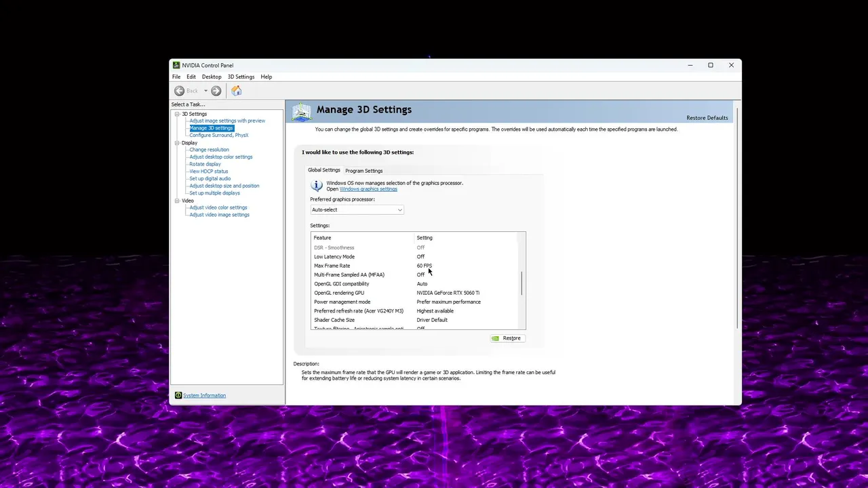Collapse the Video tree node
868x488 pixels.
point(177,201)
